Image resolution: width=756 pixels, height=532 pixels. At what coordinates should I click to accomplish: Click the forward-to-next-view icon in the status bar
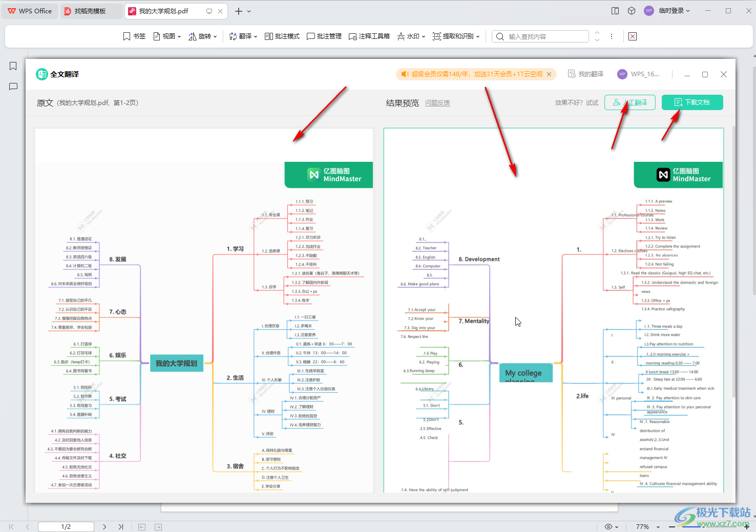pyautogui.click(x=158, y=527)
